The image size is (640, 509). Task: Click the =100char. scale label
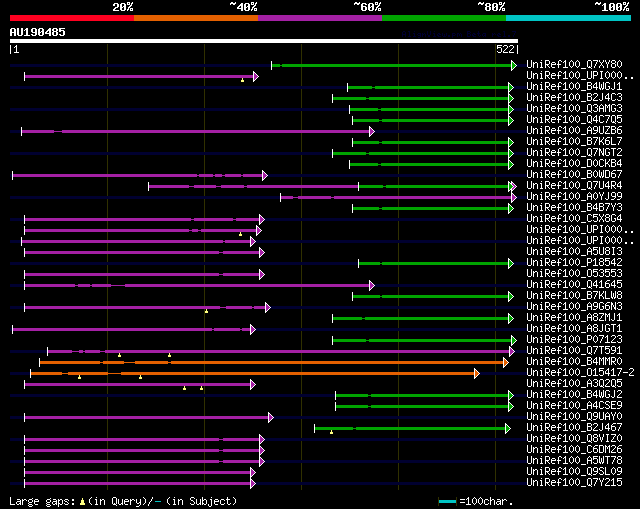[486, 501]
